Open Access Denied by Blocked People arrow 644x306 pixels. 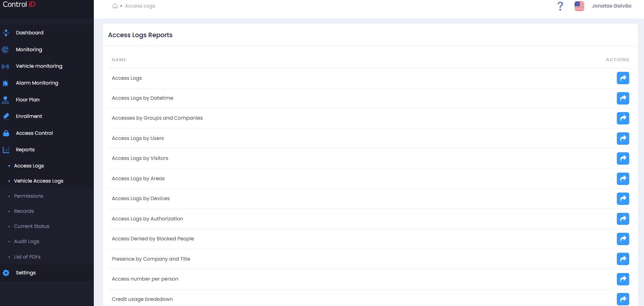point(623,239)
